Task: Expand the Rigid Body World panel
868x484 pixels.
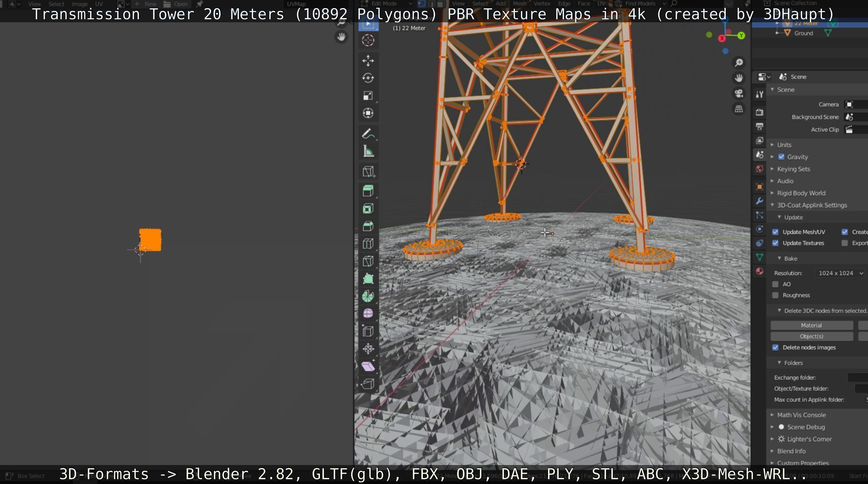Action: tap(772, 193)
